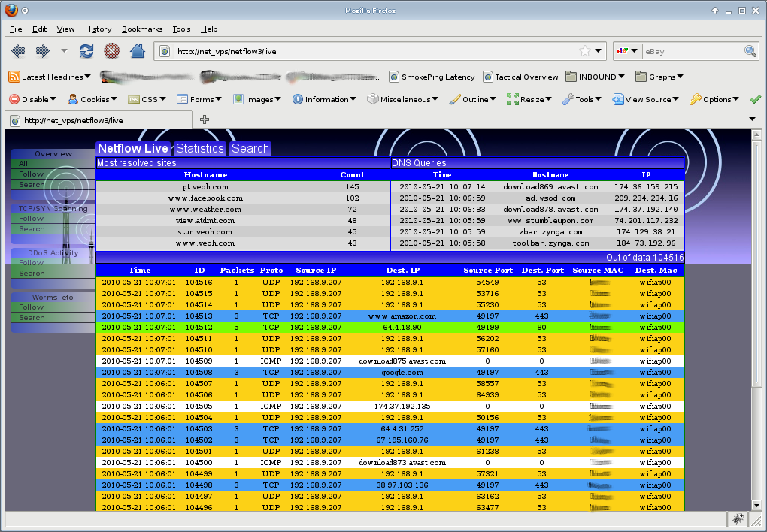This screenshot has height=532, width=767.
Task: Switch to the Search tab beside Statistics
Action: 250,148
